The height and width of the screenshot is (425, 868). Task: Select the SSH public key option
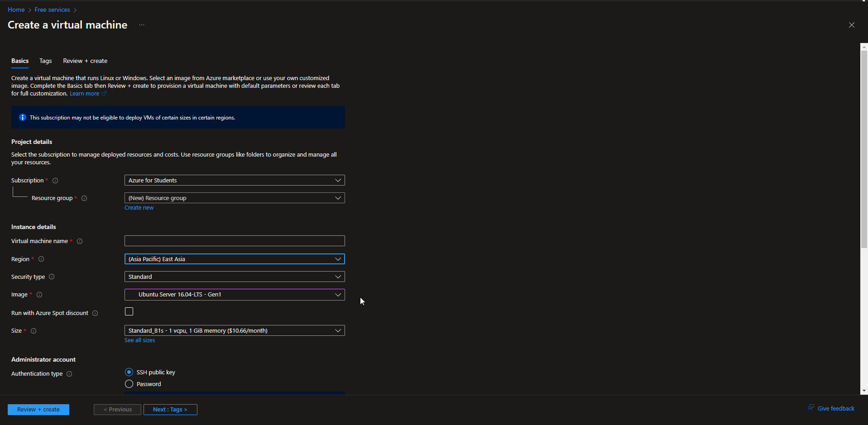point(129,372)
